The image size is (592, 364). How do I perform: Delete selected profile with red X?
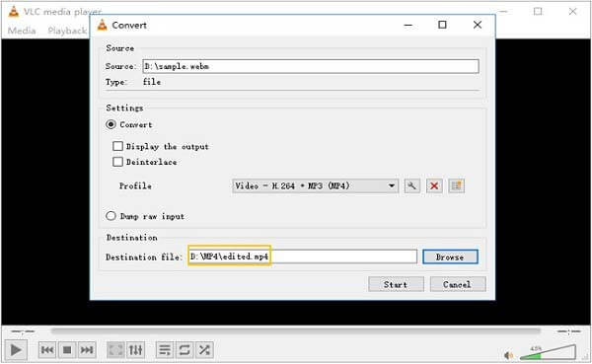pyautogui.click(x=434, y=185)
